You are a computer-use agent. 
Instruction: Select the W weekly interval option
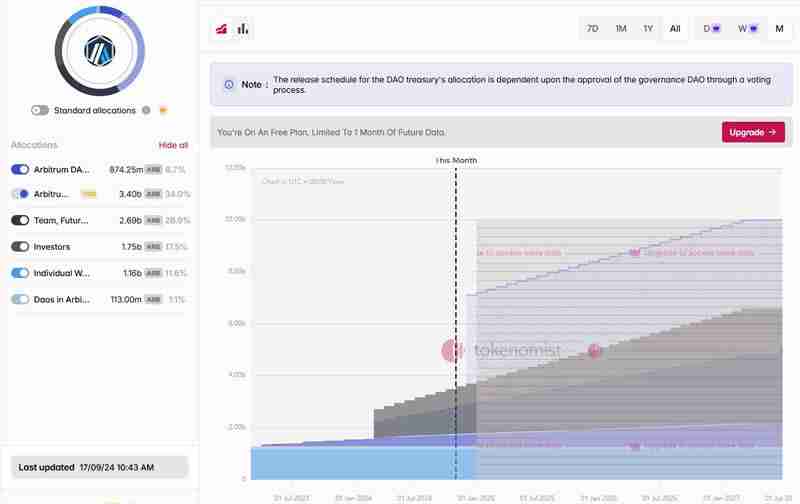[746, 29]
